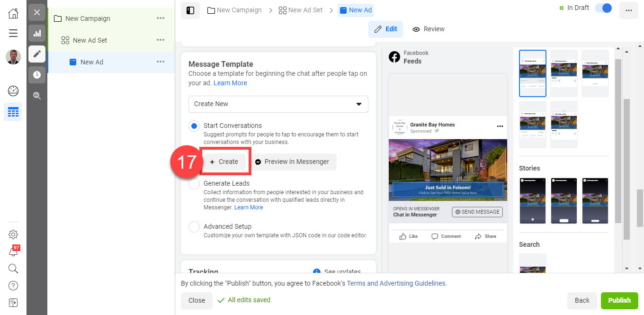Open Terms and Advertising Guidelines link
This screenshot has height=315, width=644.
click(396, 283)
